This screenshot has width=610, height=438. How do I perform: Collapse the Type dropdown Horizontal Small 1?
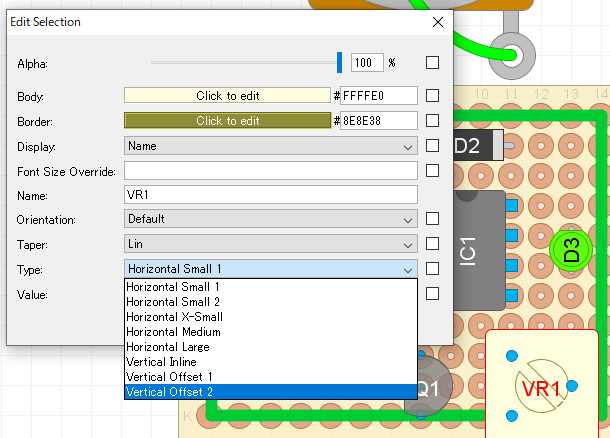[x=271, y=269]
